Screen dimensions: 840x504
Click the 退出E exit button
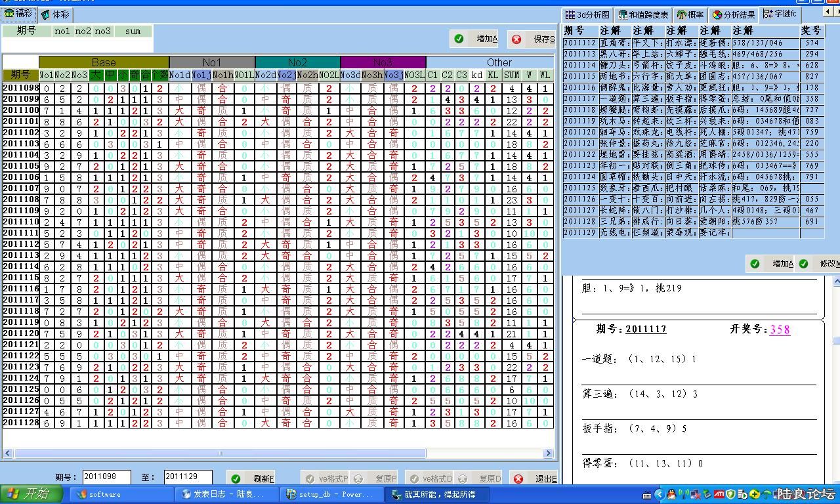click(534, 478)
